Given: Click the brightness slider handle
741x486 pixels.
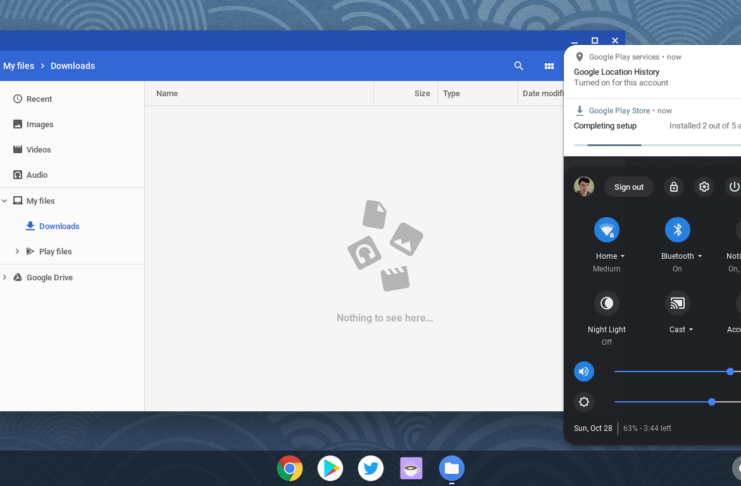Looking at the screenshot, I should click(712, 402).
